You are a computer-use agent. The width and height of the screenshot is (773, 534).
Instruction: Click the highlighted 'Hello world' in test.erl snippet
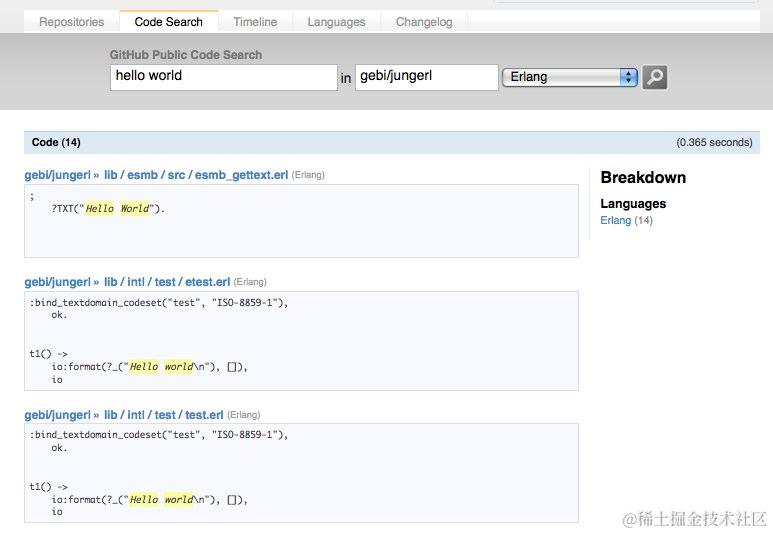click(x=161, y=499)
